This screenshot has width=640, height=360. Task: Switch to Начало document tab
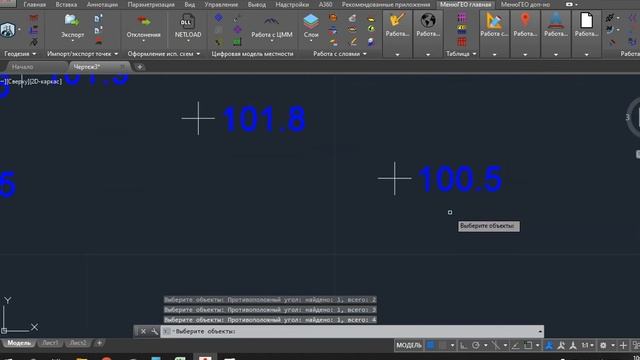pos(22,67)
